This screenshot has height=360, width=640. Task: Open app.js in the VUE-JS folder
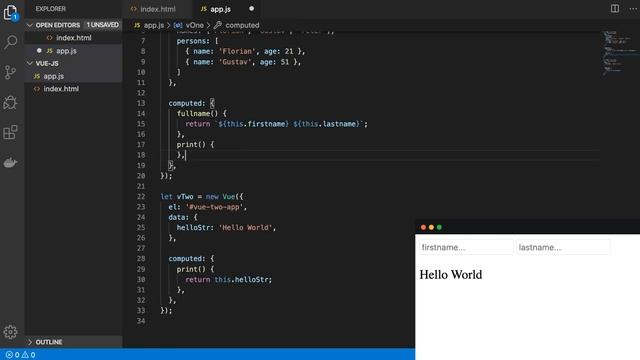pos(73,76)
